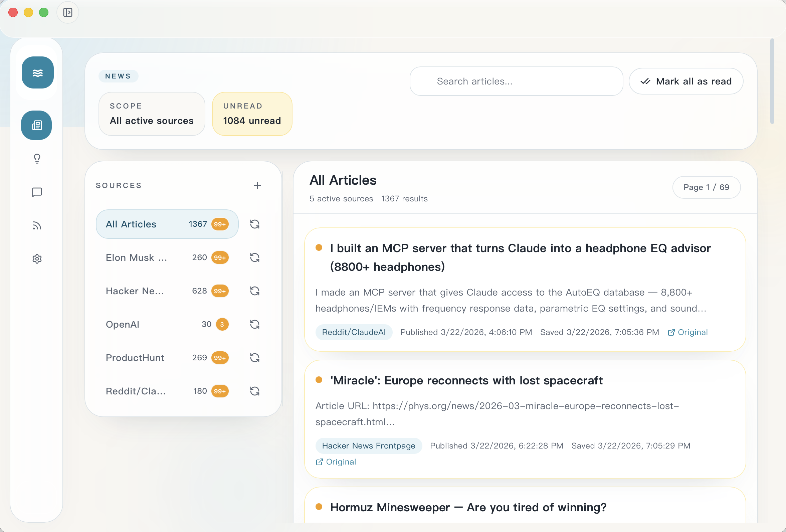The image size is (786, 532).
Task: Open the Scope All active sources selector
Action: click(152, 114)
